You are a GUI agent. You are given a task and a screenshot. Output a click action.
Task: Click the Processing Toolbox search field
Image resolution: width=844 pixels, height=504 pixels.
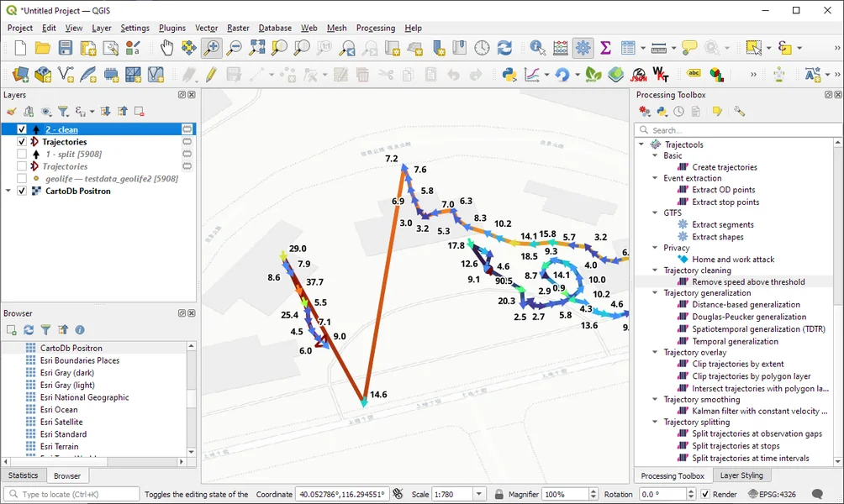(x=738, y=130)
